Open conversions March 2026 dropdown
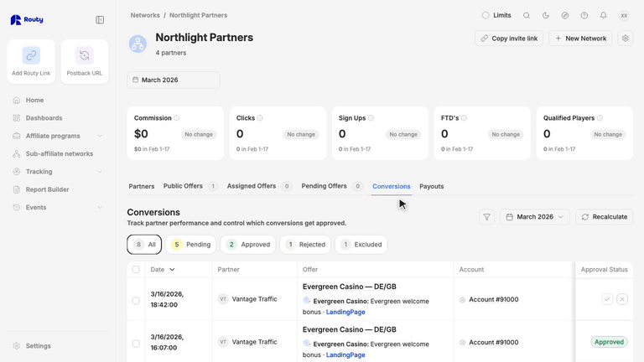 535,217
